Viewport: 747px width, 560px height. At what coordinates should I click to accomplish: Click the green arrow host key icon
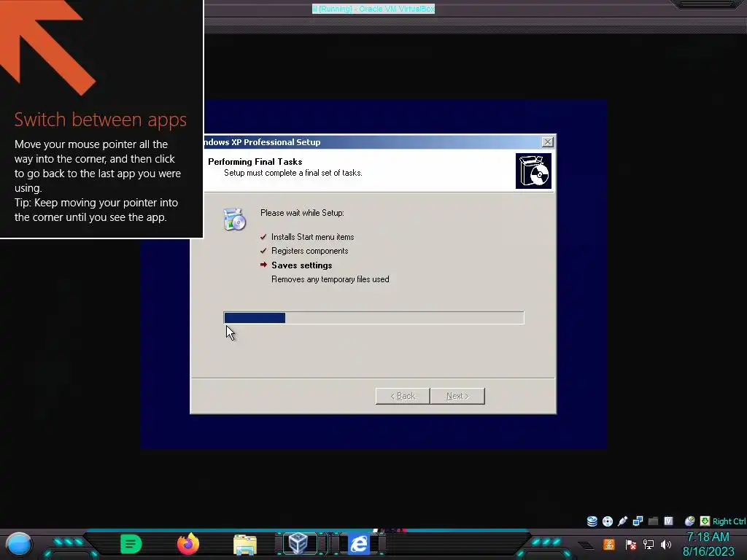tap(705, 521)
